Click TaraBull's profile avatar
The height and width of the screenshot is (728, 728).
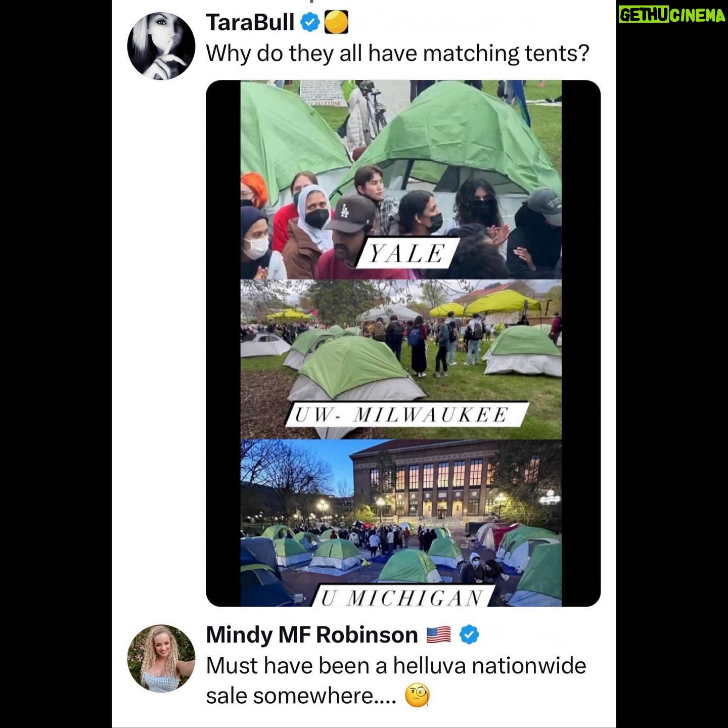161,46
